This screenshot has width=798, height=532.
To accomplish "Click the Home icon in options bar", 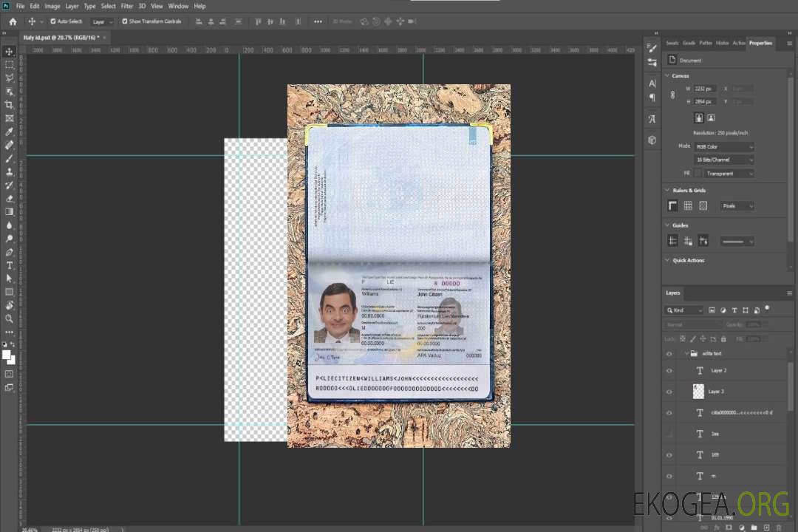I will pos(13,21).
